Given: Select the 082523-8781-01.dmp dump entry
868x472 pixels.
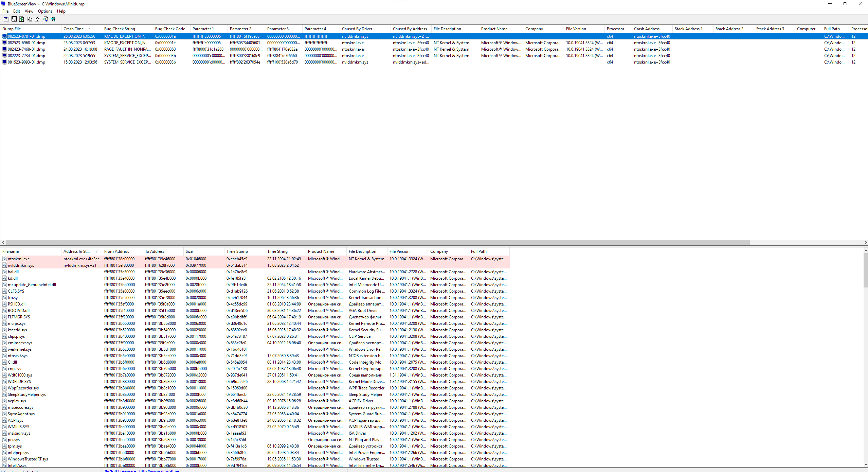Looking at the screenshot, I should 27,36.
